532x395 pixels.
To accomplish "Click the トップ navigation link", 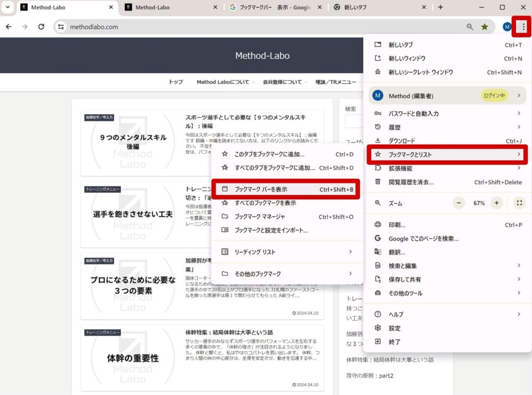I will pos(176,82).
